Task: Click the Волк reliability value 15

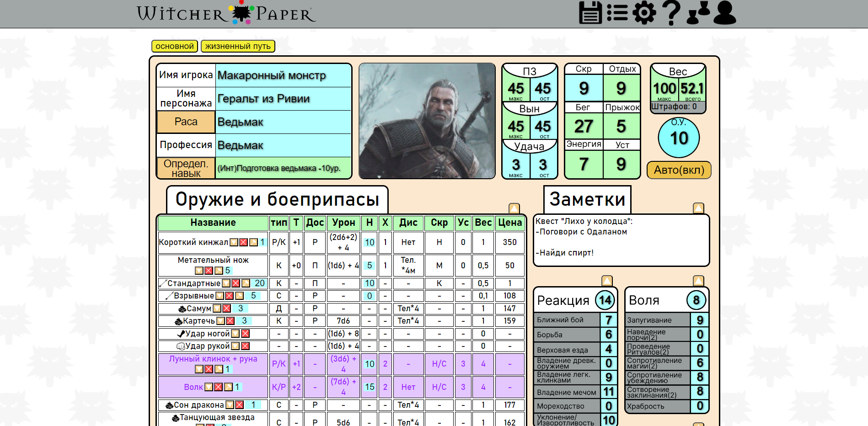Action: coord(370,387)
